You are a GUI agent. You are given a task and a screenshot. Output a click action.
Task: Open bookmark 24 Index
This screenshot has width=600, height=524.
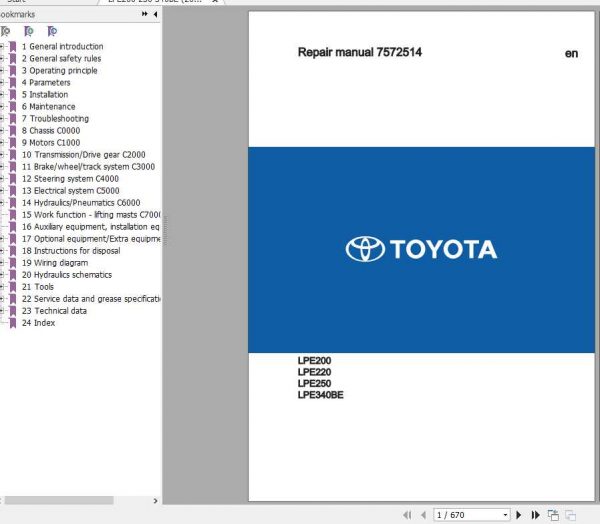[x=38, y=323]
